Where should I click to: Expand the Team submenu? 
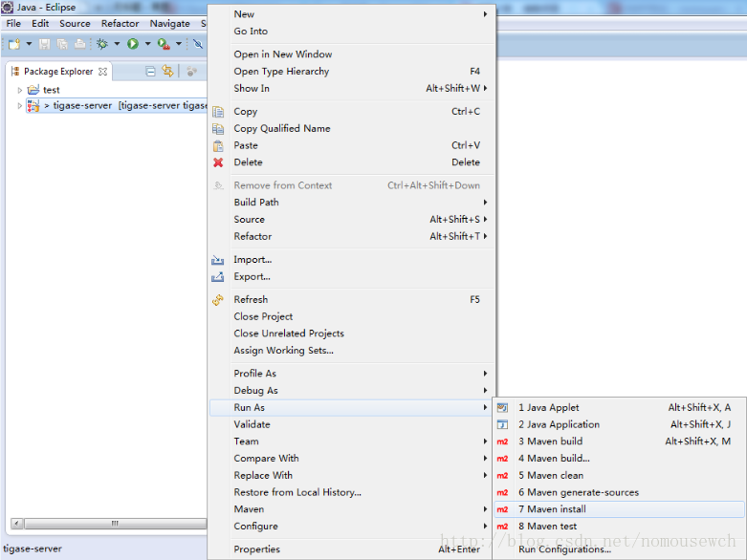(x=352, y=442)
